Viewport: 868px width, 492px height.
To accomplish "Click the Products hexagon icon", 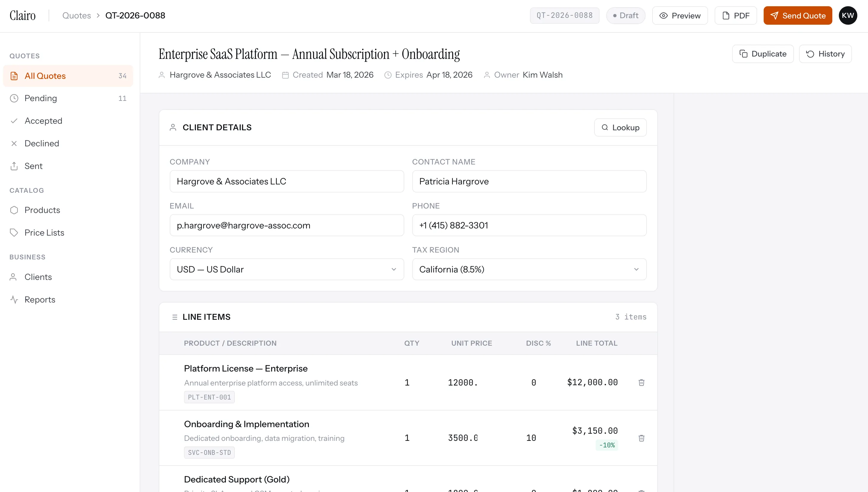I will [x=14, y=210].
